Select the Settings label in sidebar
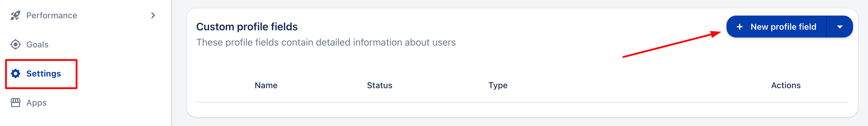This screenshot has width=868, height=126. tap(43, 73)
